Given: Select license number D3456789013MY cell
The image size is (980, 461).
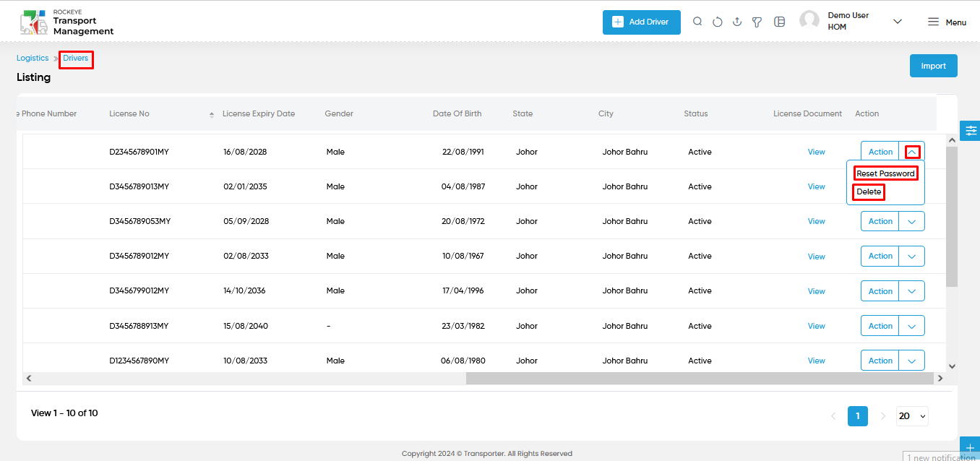Looking at the screenshot, I should 139,186.
